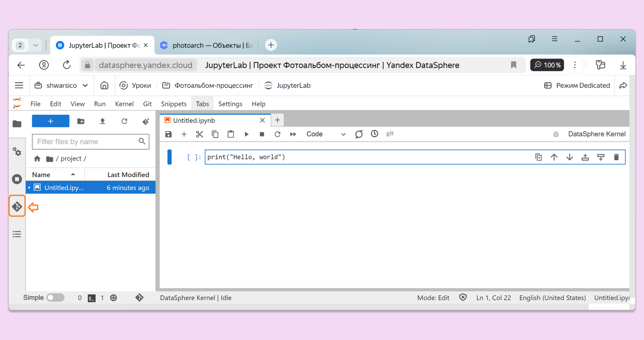Create a new folder in file browser
Viewport: 644px width, 340px height.
81,121
